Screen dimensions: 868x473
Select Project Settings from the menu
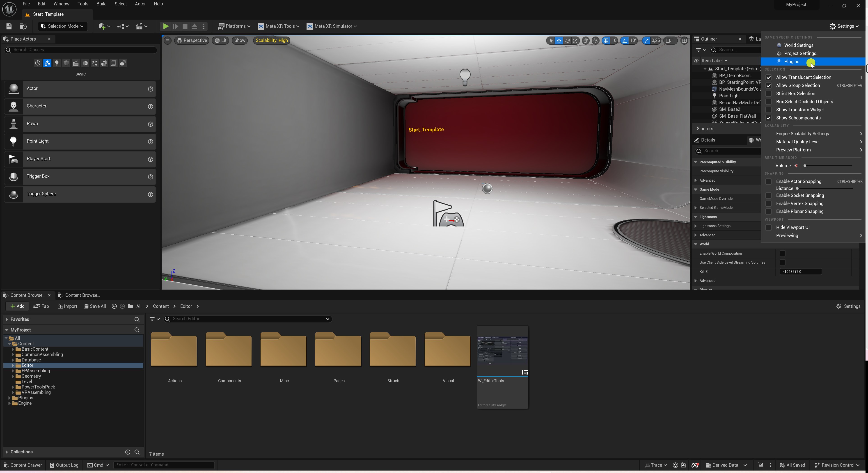(x=801, y=53)
